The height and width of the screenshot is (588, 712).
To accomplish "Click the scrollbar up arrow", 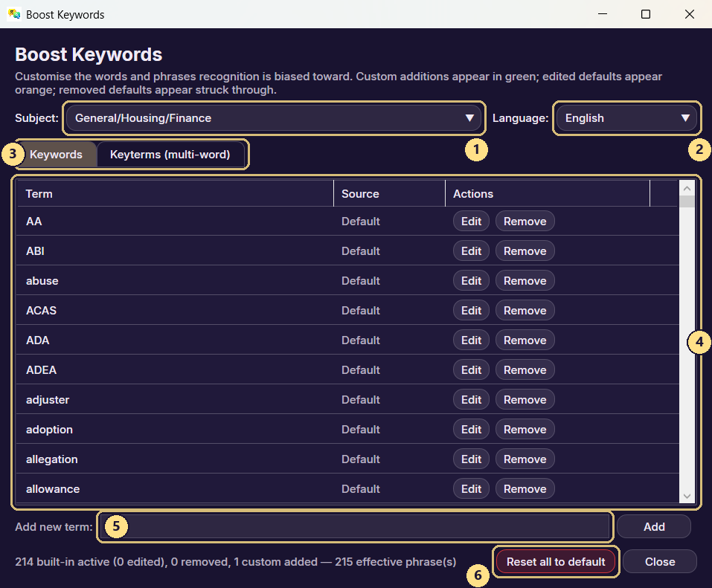I will [x=687, y=188].
